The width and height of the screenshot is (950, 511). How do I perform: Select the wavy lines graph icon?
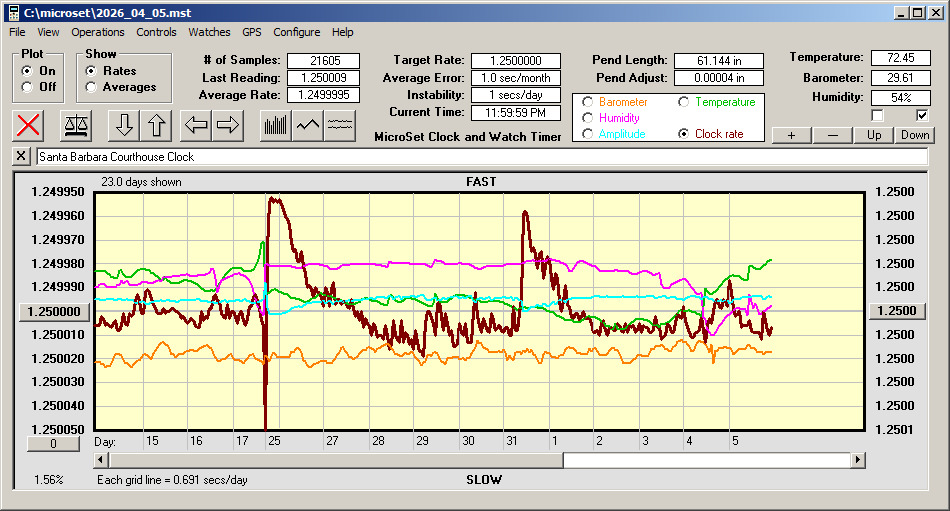pyautogui.click(x=340, y=126)
